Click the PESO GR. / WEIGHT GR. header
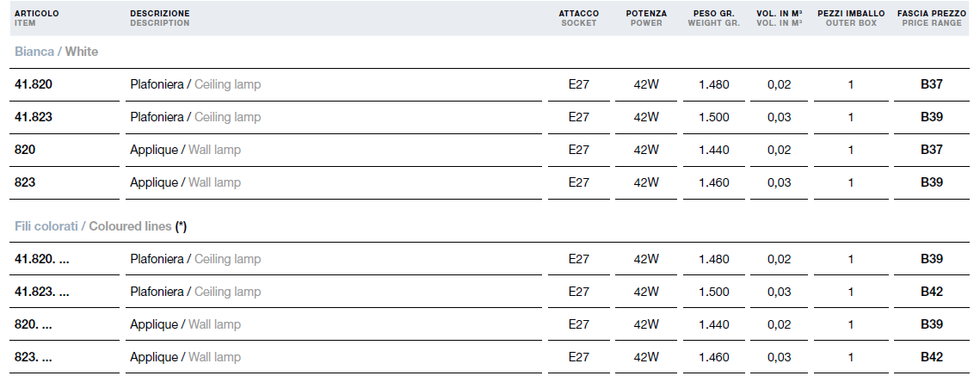Screen dimensions: 980x382 pos(714,18)
